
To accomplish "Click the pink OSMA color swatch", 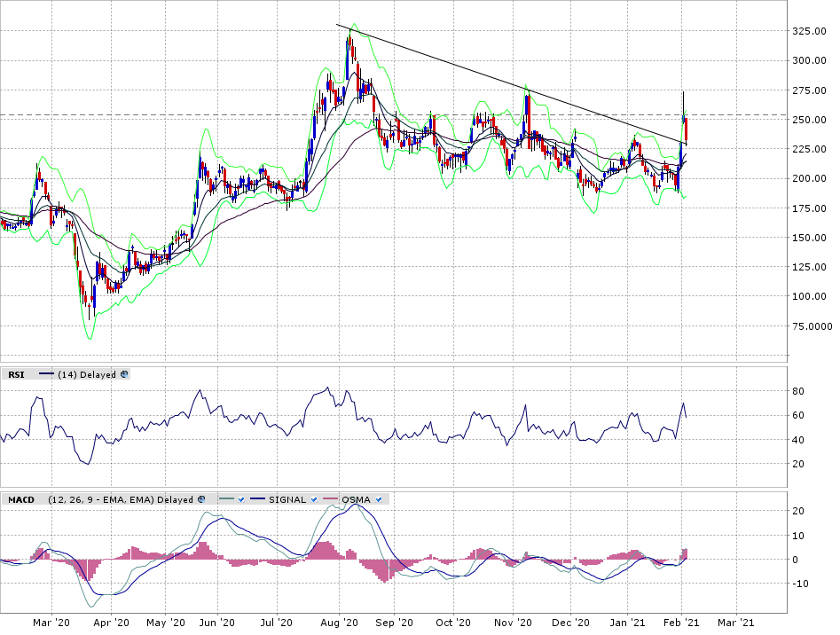I will [333, 500].
